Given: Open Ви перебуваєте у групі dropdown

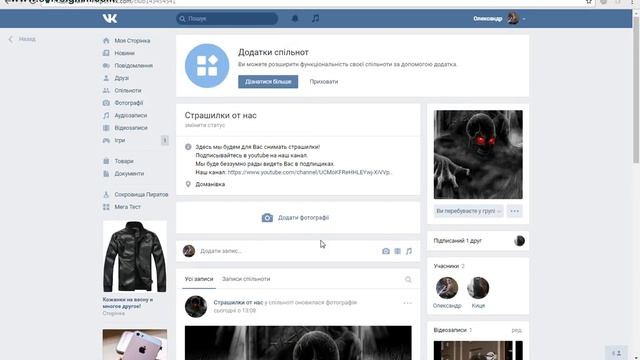Looking at the screenshot, I should (469, 211).
